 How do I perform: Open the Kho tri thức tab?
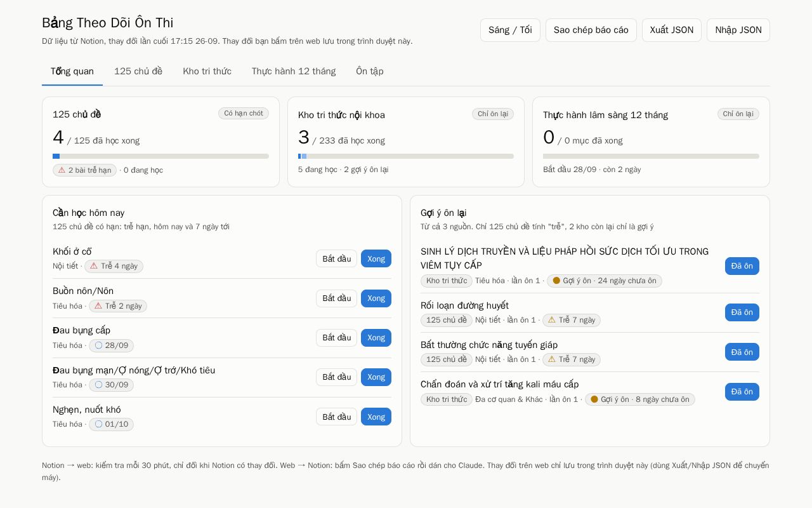[x=207, y=71]
